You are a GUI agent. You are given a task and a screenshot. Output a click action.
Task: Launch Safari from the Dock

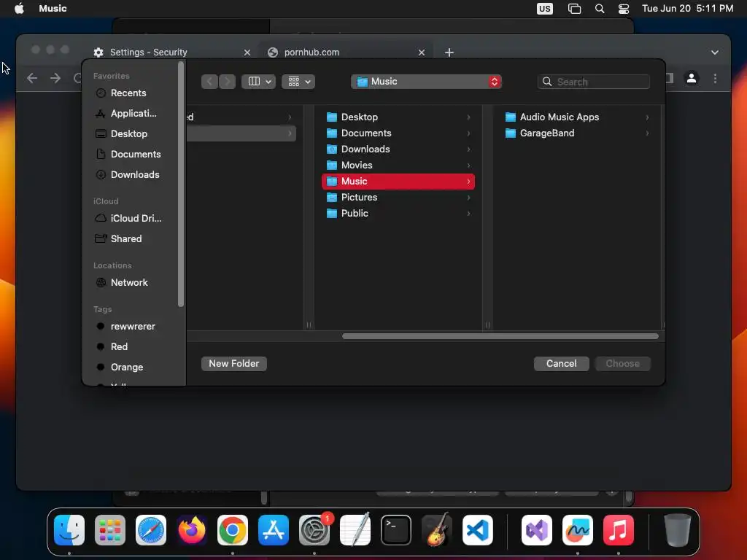[x=151, y=530]
